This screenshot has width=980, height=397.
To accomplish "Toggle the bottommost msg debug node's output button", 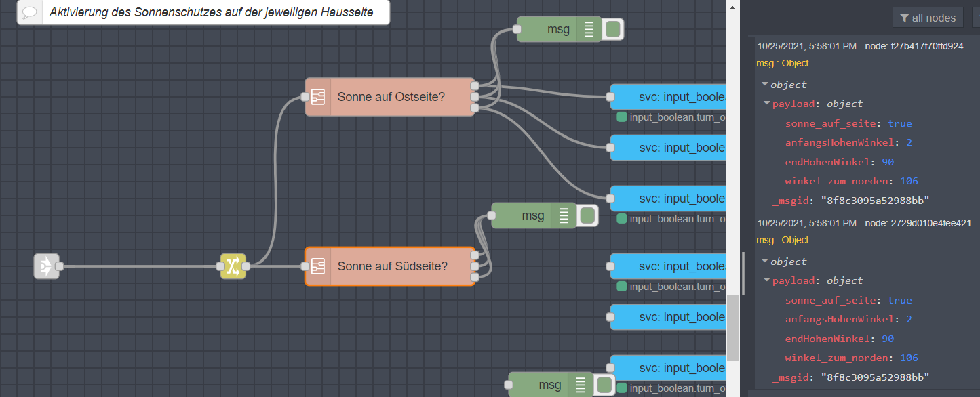I will pos(604,384).
